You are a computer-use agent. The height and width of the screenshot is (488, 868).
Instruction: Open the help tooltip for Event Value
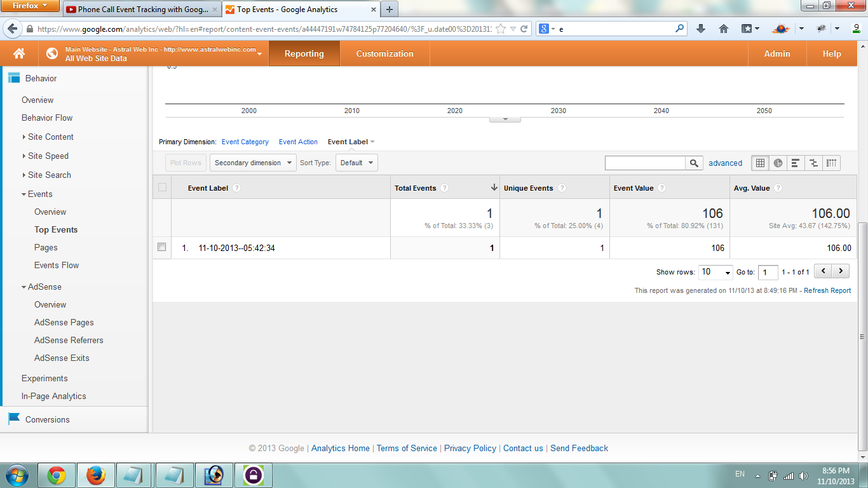coord(661,188)
